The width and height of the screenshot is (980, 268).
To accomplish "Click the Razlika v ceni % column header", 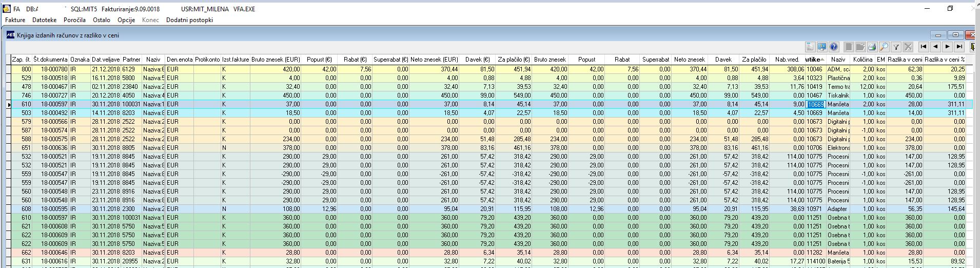I will [944, 60].
